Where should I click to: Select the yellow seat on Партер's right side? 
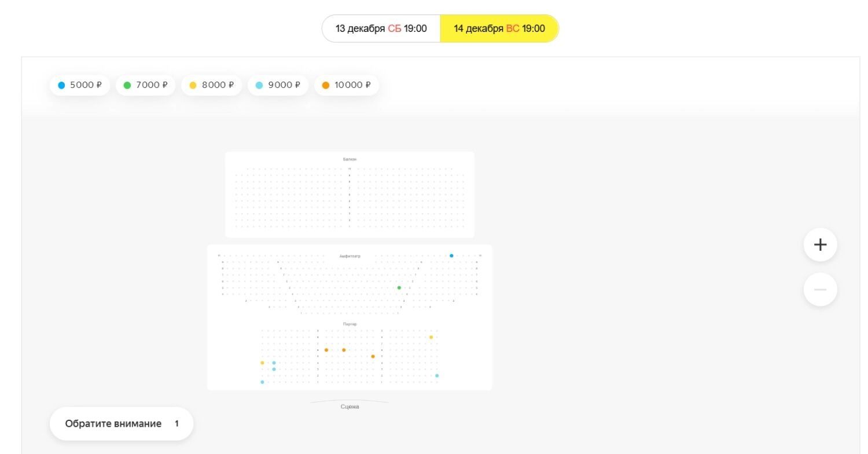(x=431, y=337)
